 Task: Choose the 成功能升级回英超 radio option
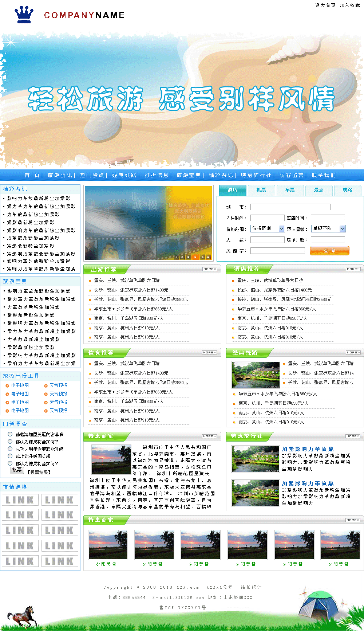tap(10, 456)
